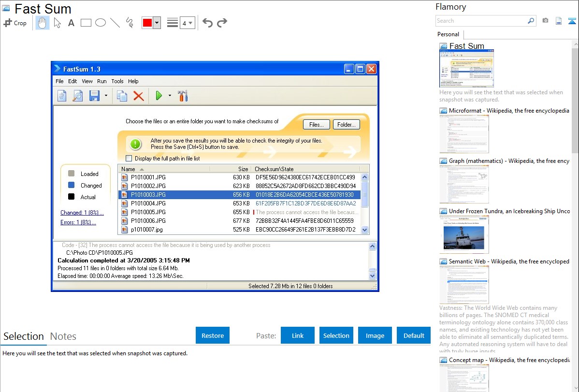Select the straight line tool
Viewport: 579px width, 392px height.
pos(115,23)
